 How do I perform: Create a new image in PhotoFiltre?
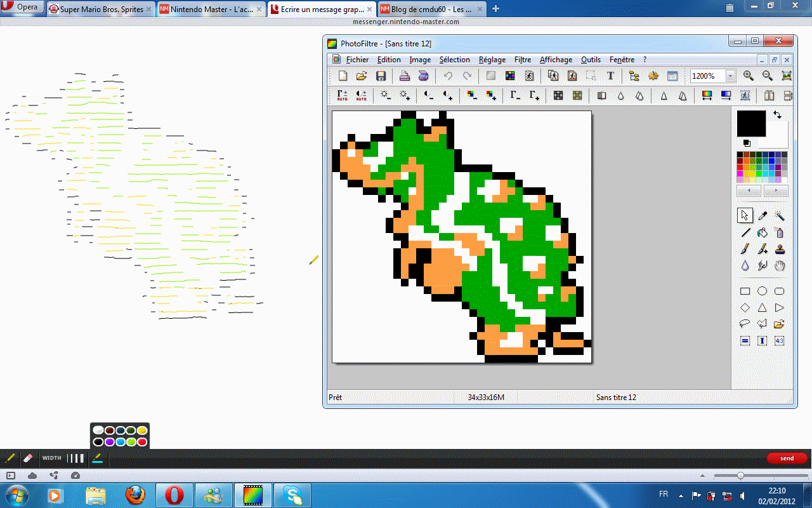[343, 76]
